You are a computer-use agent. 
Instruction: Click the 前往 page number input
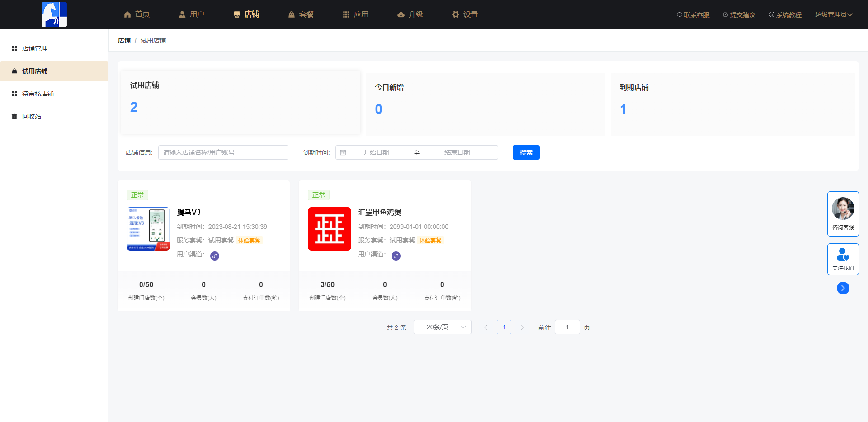[x=567, y=327]
